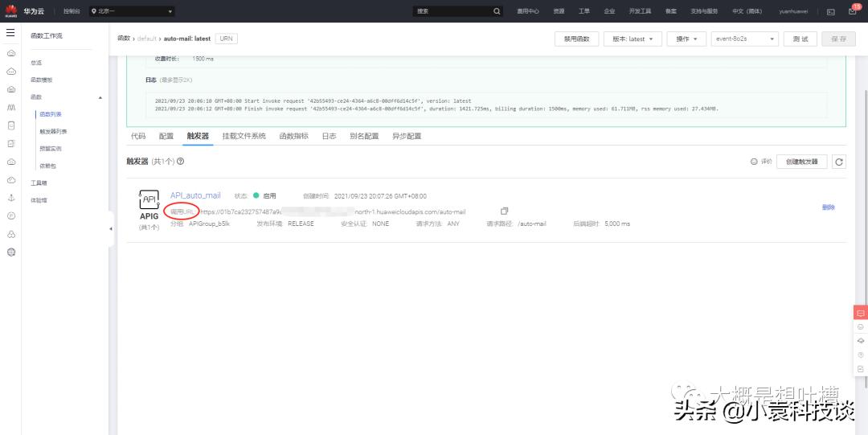This screenshot has height=435, width=868.
Task: Collapse the 函数 menu section
Action: pos(100,97)
